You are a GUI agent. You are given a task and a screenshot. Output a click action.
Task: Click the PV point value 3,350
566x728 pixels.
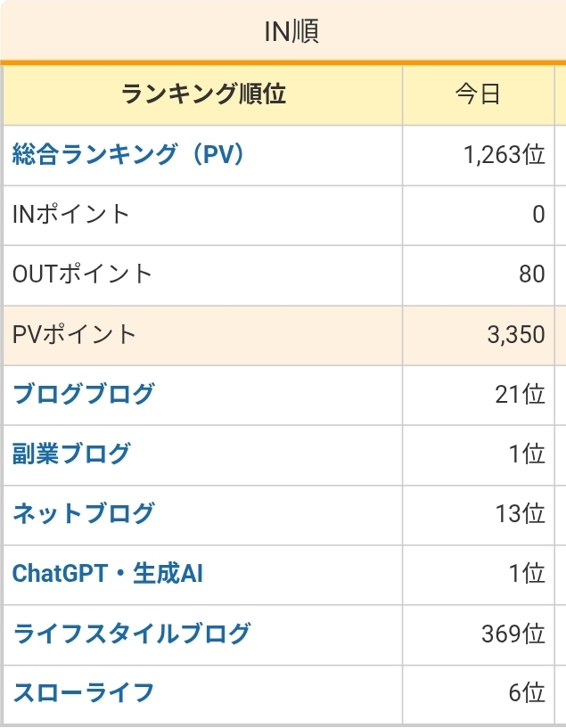[516, 334]
